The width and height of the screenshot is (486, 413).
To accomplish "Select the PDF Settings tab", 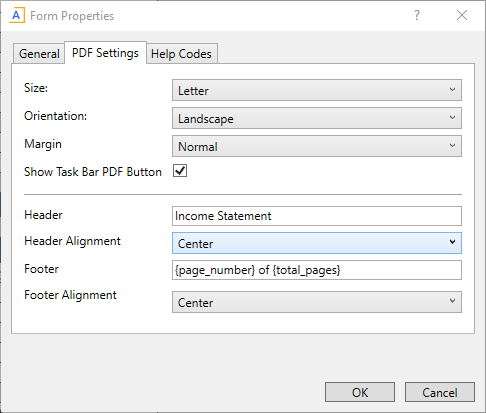I will 105,53.
